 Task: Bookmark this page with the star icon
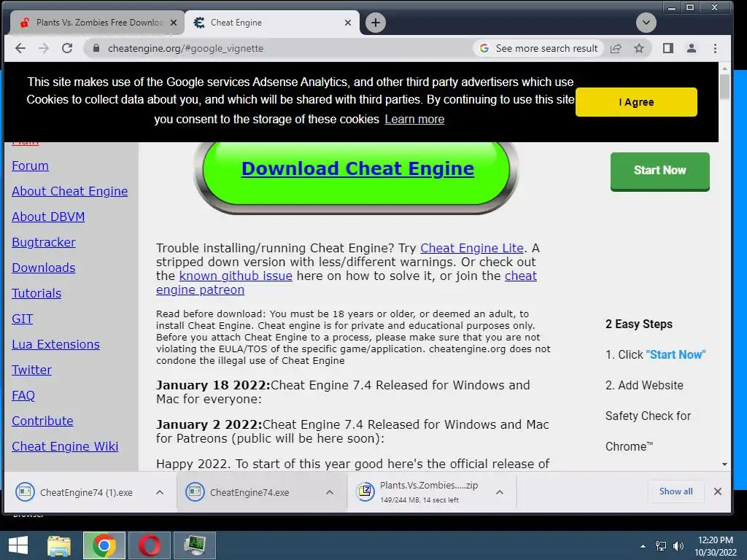pyautogui.click(x=639, y=48)
